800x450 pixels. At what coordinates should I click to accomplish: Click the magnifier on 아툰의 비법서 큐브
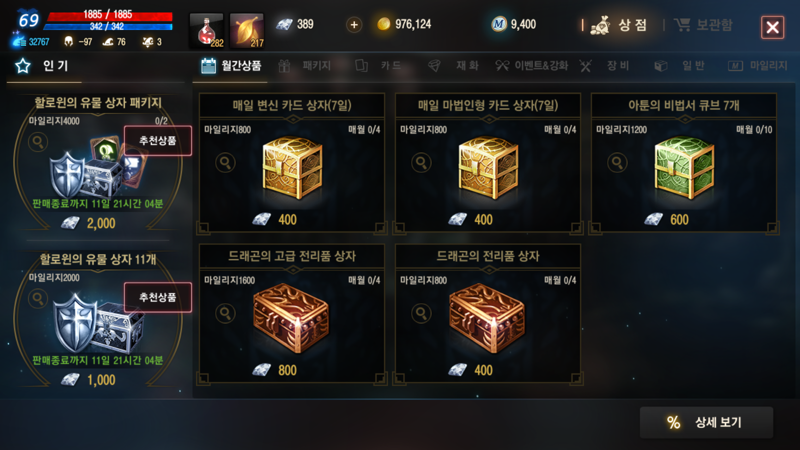click(x=617, y=163)
